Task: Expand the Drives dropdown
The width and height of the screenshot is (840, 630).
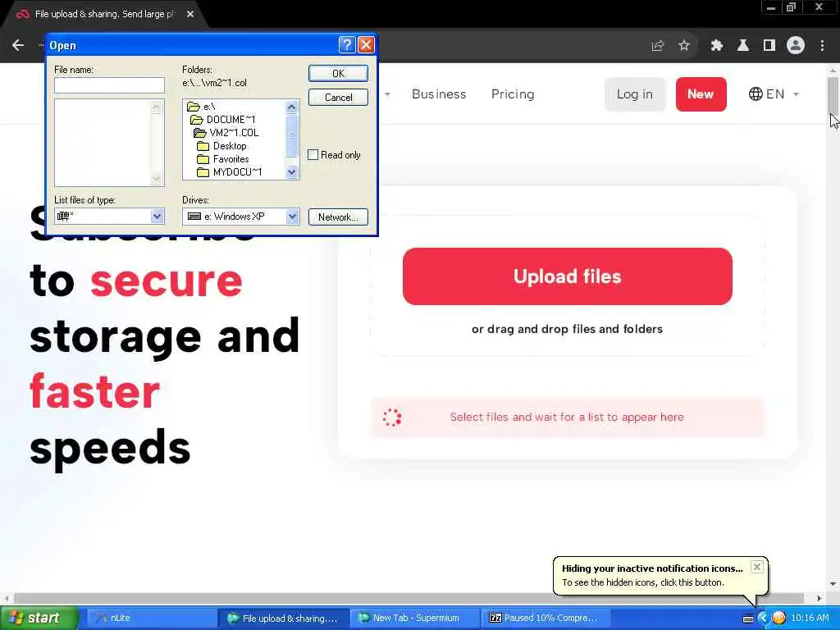Action: 292,217
